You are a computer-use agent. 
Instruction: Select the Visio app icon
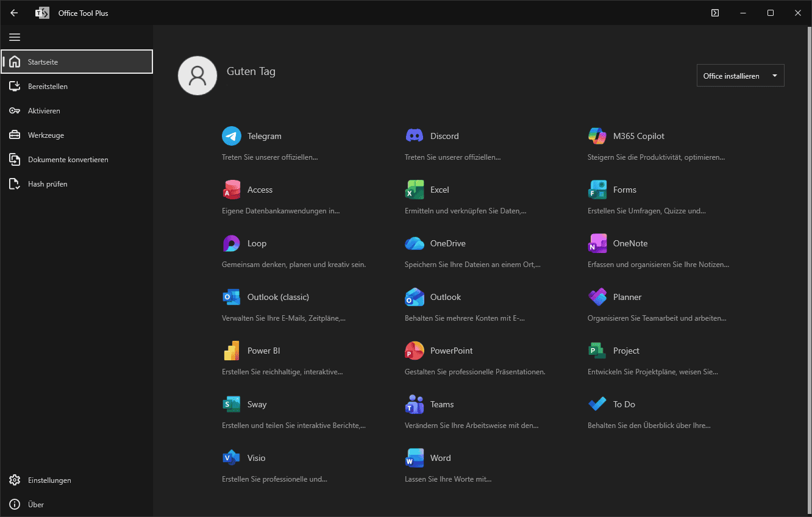coord(232,457)
